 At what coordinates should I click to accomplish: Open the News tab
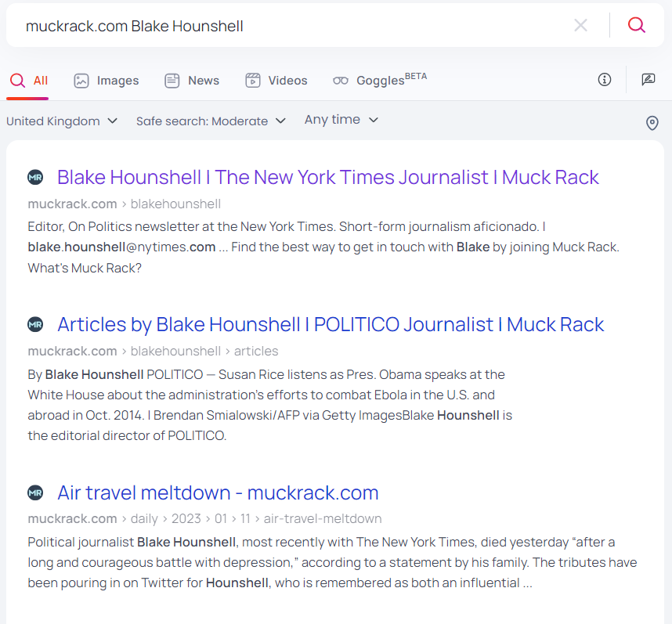click(192, 81)
